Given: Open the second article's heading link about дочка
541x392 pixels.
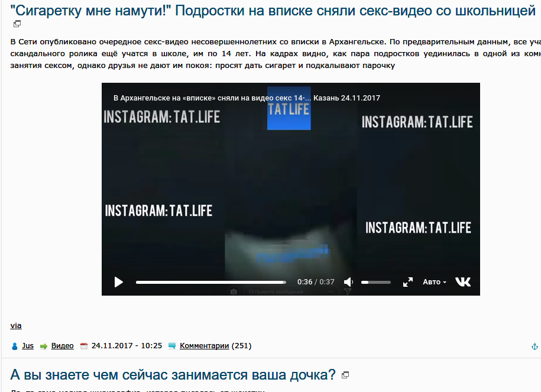Looking at the screenshot, I should (173, 375).
